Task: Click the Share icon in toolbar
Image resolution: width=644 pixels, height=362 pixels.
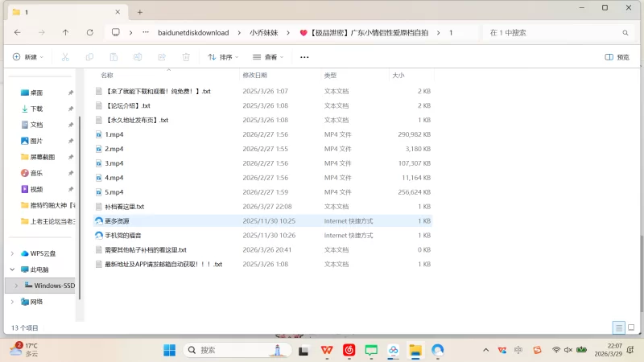Action: pyautogui.click(x=162, y=57)
